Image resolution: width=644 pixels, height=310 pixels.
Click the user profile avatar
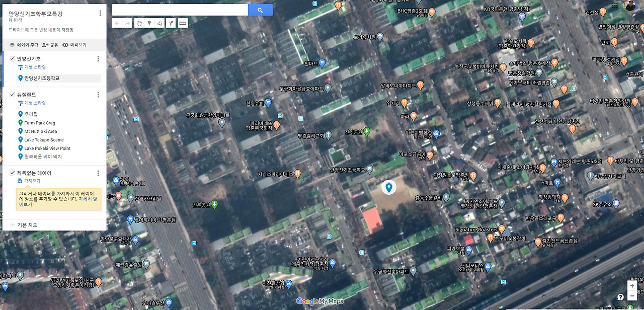pos(630,6)
